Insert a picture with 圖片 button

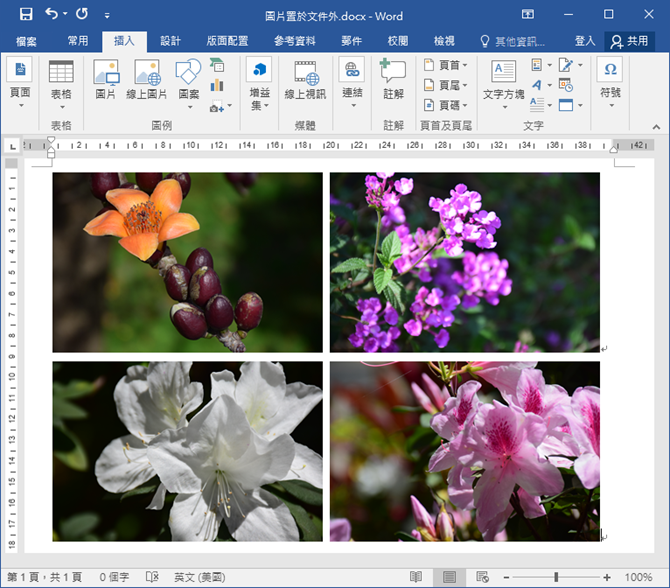click(x=106, y=80)
